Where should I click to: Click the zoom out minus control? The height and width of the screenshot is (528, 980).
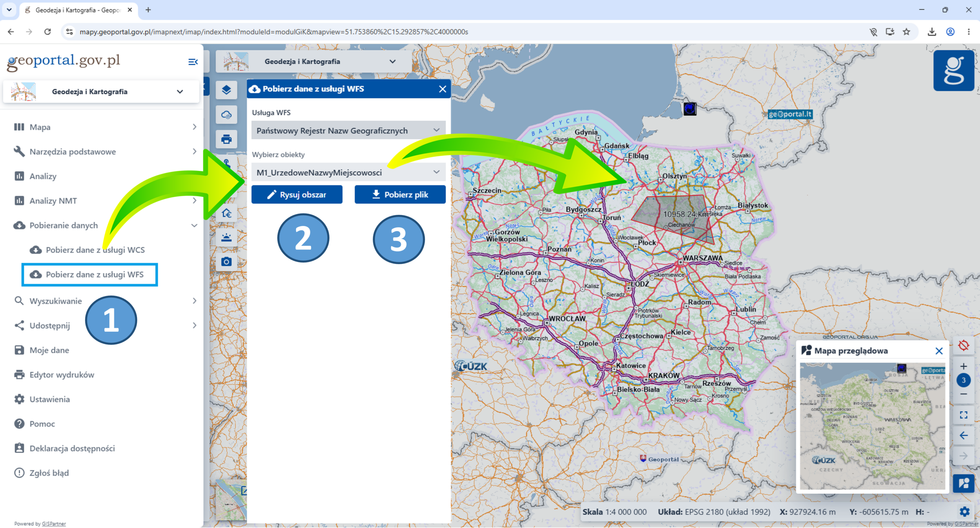point(964,394)
